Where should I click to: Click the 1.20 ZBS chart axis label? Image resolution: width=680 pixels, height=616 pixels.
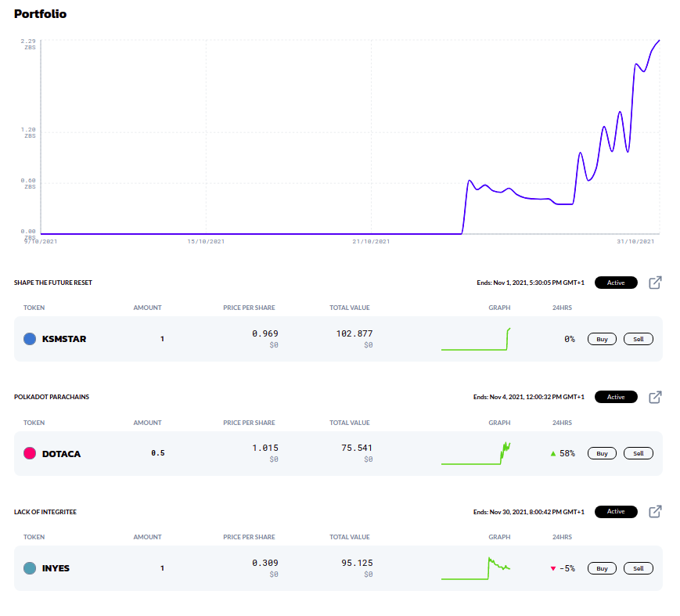(x=28, y=133)
